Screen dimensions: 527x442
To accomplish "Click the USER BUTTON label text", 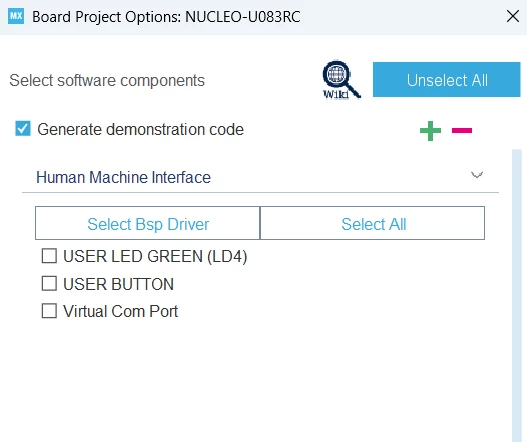I will pos(118,284).
